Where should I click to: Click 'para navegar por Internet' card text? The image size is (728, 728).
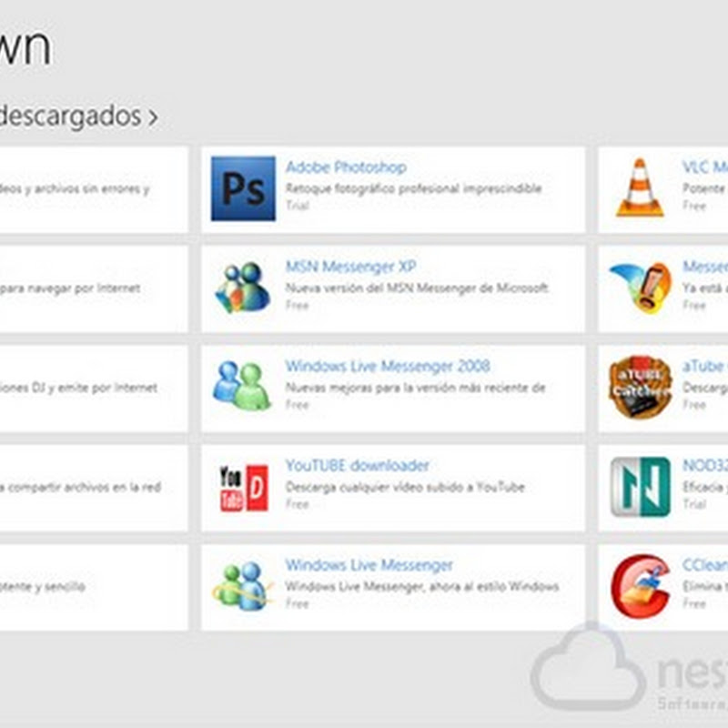[x=70, y=288]
